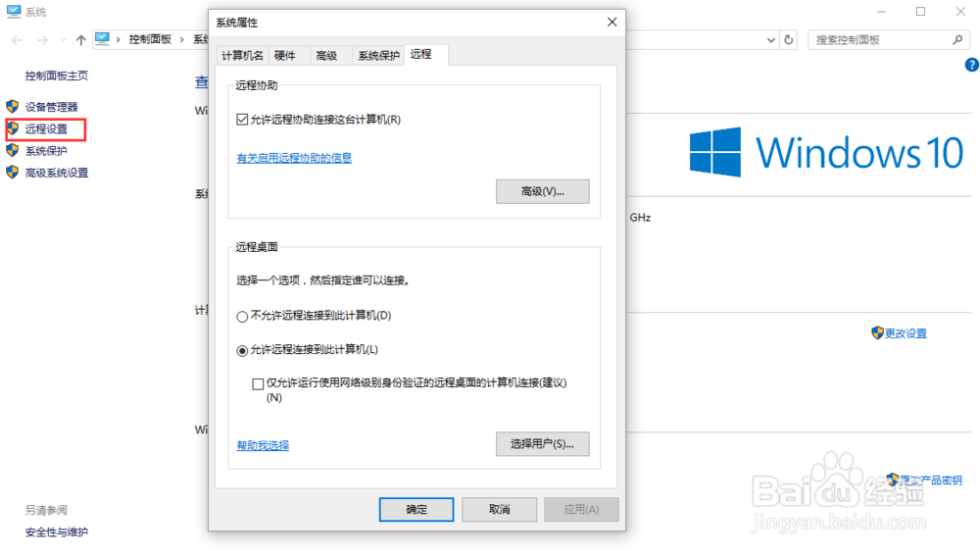Screen dimensions: 980x556
Task: Click the System window title icon
Action: (14, 11)
